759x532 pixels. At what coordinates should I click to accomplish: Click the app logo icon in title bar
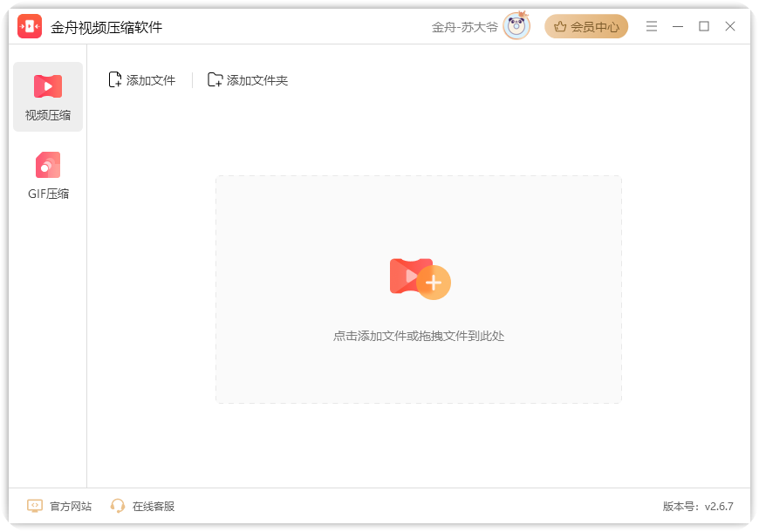(x=30, y=26)
